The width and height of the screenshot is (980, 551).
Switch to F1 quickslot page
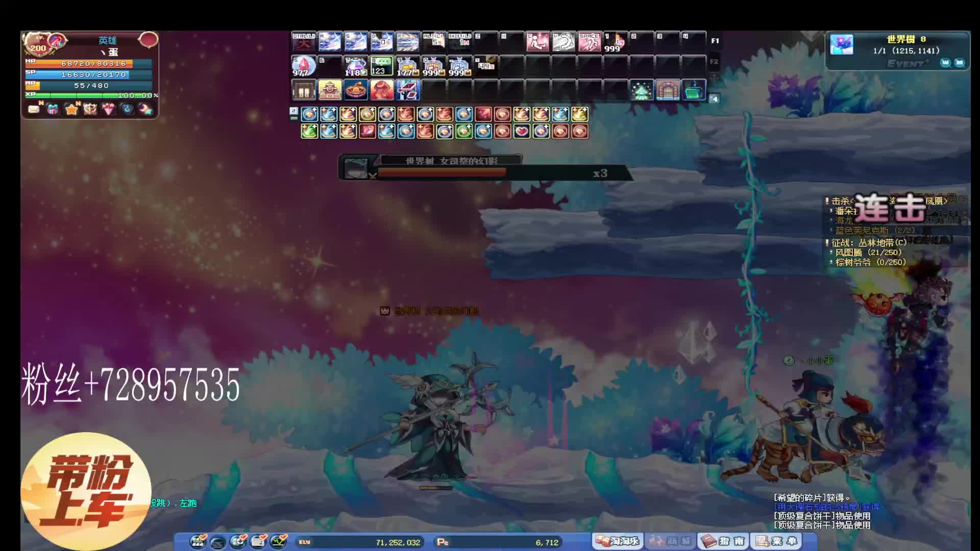715,41
